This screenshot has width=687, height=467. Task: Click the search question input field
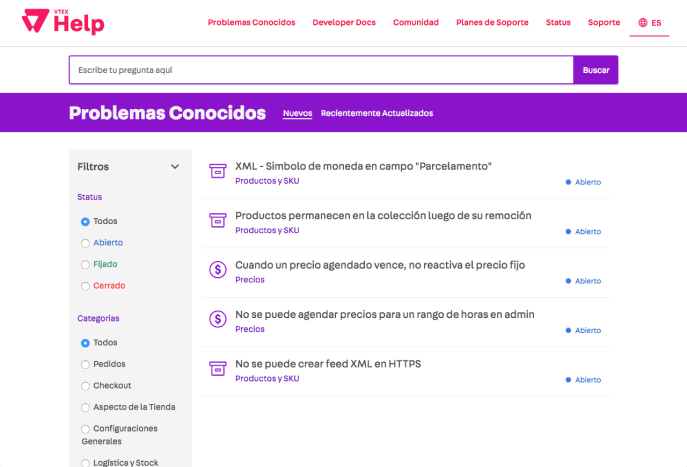(321, 70)
